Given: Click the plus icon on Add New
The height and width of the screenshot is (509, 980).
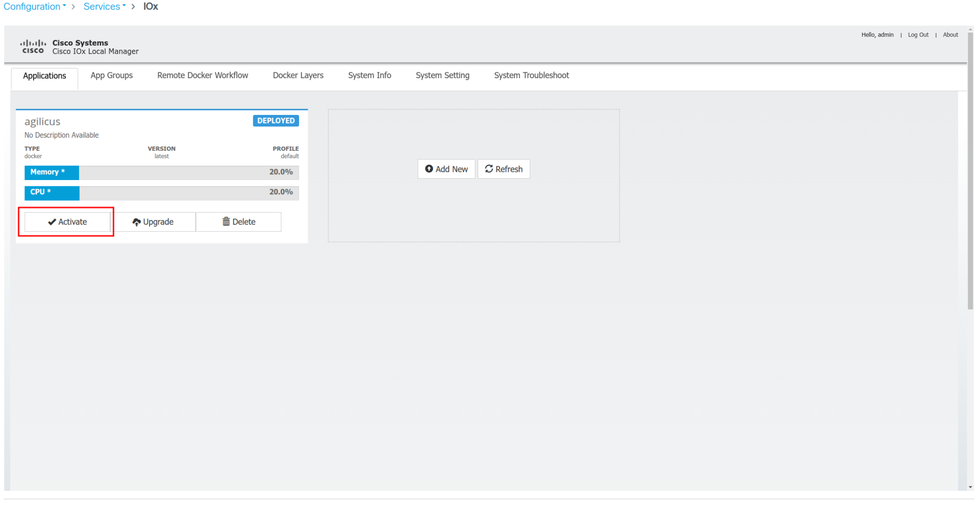Looking at the screenshot, I should (429, 169).
